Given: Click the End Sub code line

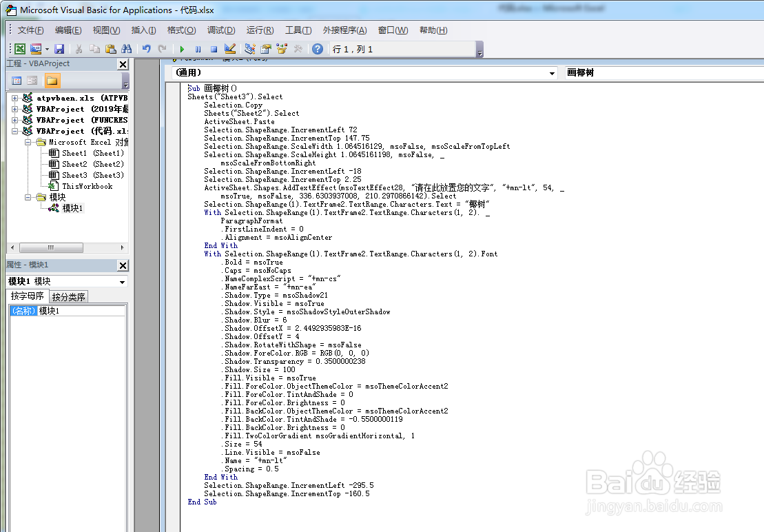Looking at the screenshot, I should pos(203,502).
